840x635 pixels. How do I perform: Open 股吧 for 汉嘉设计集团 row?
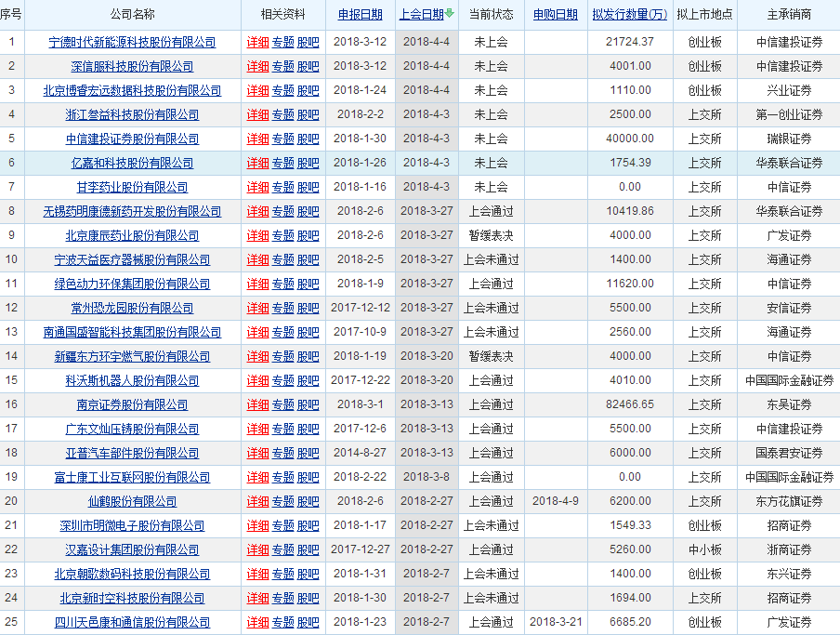click(308, 549)
